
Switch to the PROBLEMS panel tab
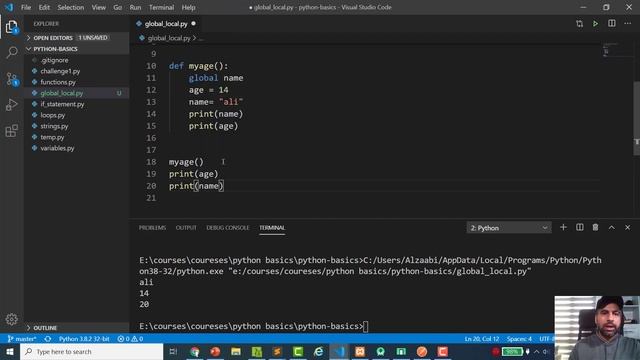[x=152, y=228]
